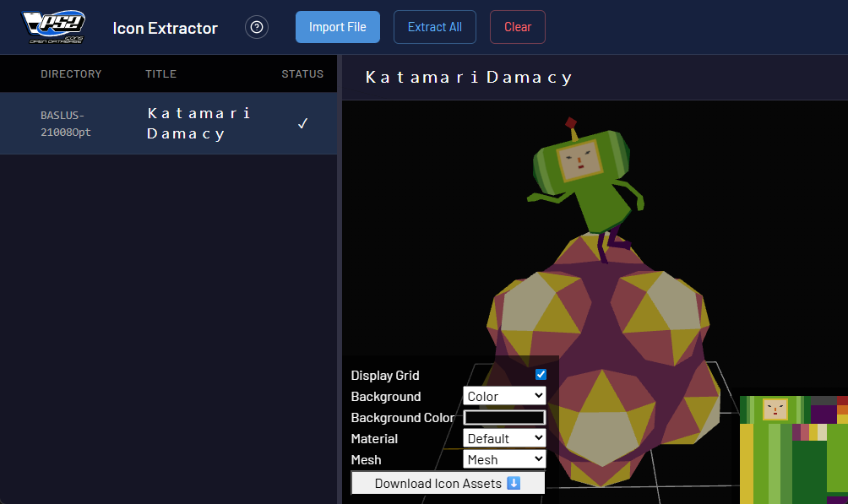Toggle the Display Grid checkbox
The image size is (848, 504).
tap(541, 375)
